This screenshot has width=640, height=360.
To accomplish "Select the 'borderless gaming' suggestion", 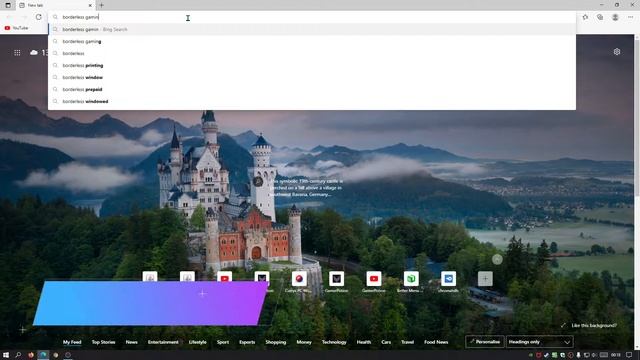I will click(312, 42).
